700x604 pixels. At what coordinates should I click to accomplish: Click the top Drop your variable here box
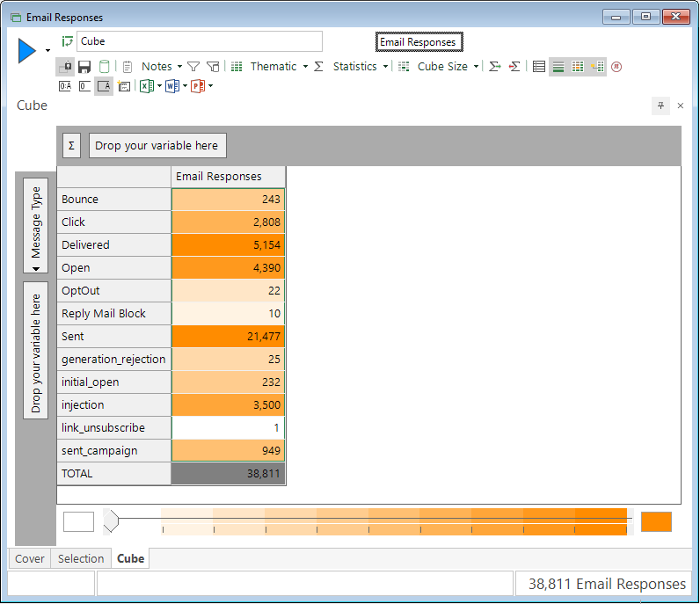click(157, 146)
